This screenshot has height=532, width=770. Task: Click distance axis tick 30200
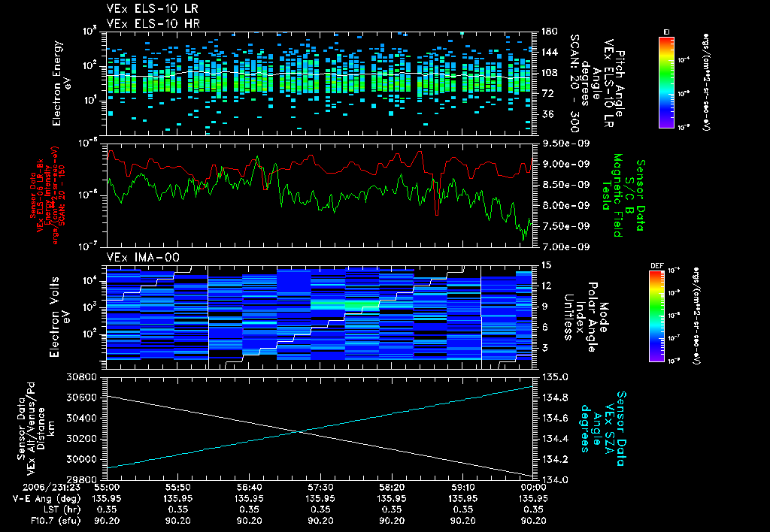point(81,440)
